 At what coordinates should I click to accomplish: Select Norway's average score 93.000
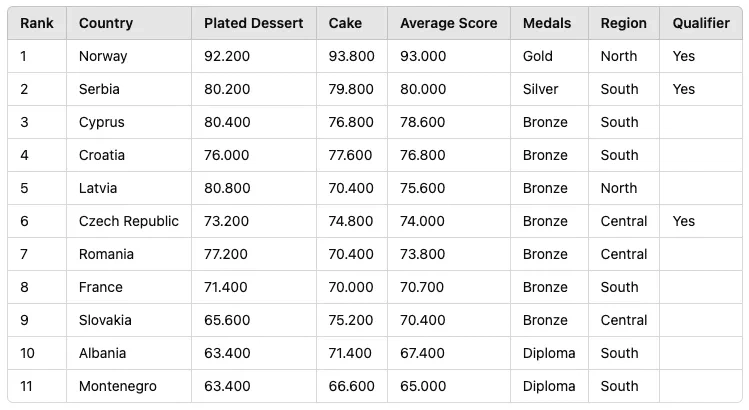[x=423, y=56]
